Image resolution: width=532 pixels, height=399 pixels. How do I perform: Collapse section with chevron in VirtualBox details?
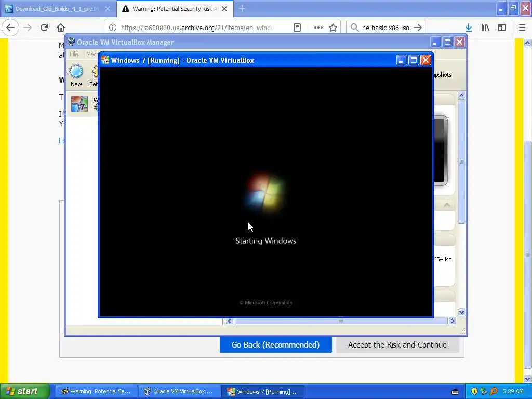447,205
